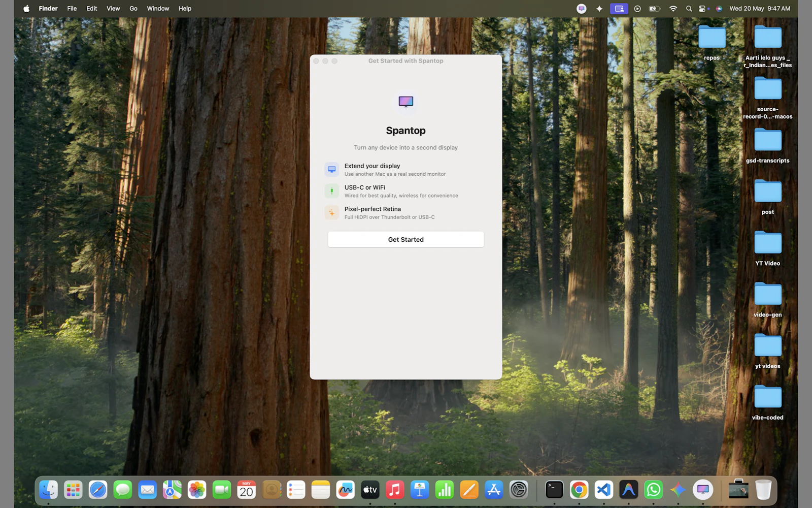
Task: Open the File menu
Action: click(72, 8)
